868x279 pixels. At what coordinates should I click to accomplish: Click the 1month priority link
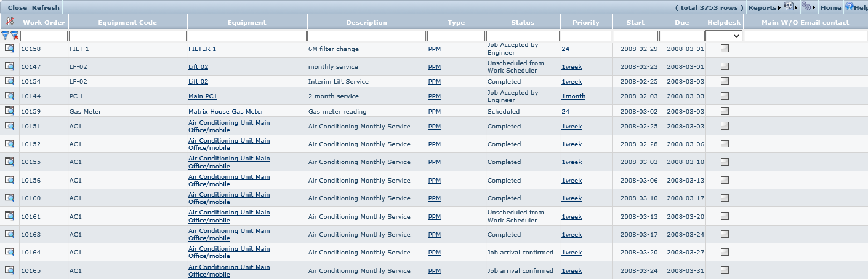(x=573, y=96)
